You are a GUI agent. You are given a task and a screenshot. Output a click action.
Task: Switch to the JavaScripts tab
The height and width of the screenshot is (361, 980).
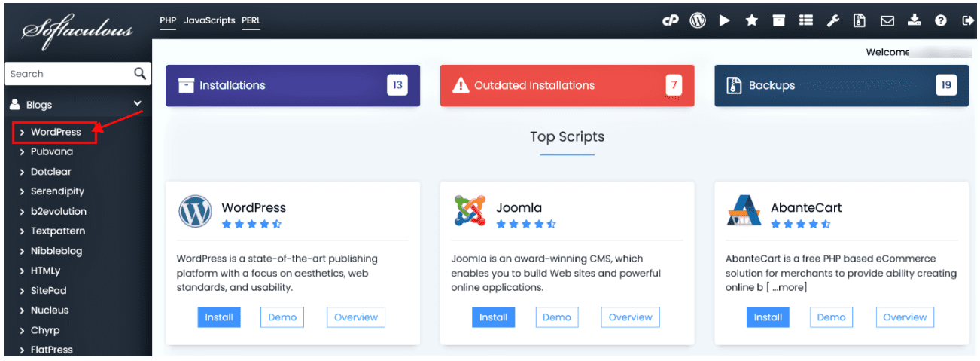209,21
